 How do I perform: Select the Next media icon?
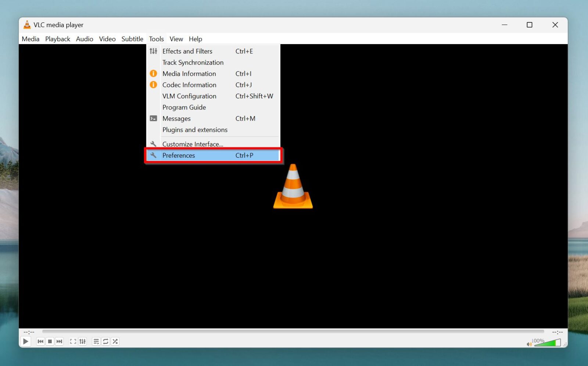[x=59, y=341]
